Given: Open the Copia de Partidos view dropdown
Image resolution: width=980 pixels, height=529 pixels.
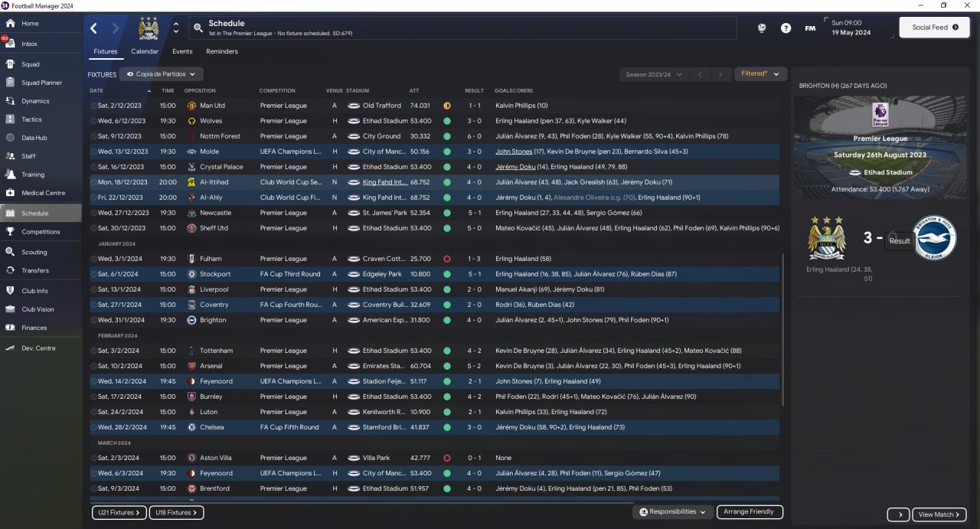Looking at the screenshot, I should (x=162, y=74).
